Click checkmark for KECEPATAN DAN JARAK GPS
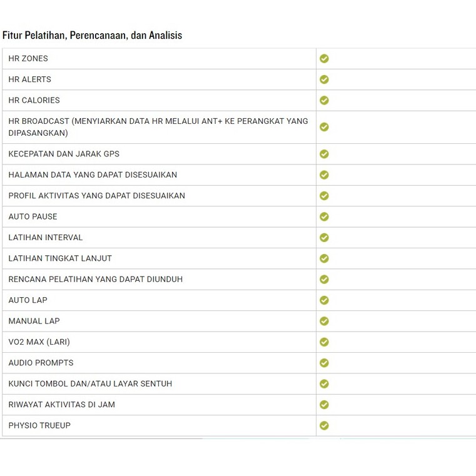 coord(324,154)
